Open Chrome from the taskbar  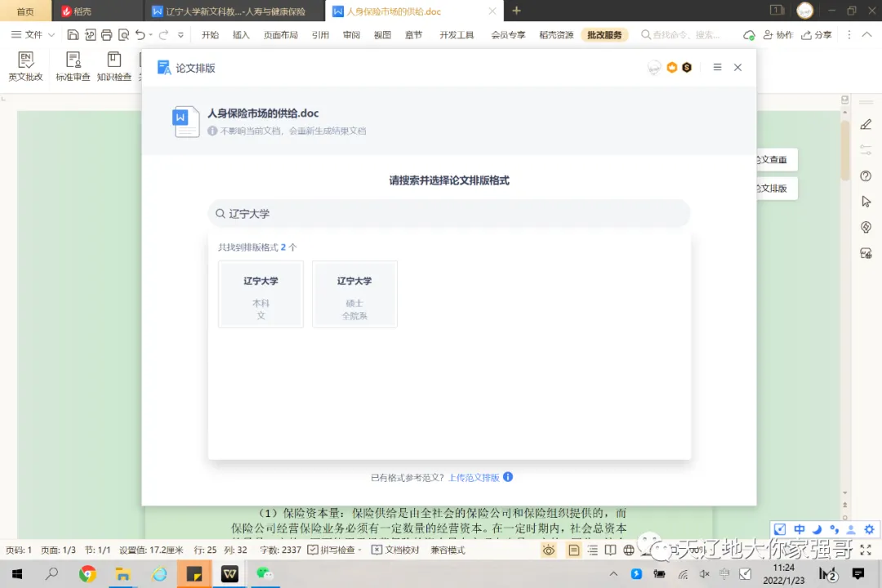[x=87, y=574]
